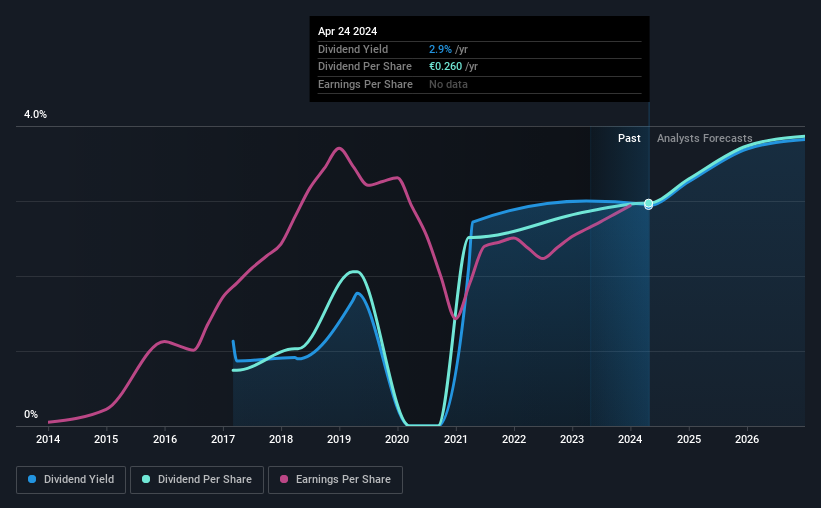Click the Apr 24 2024 tooltip date header

pos(347,31)
